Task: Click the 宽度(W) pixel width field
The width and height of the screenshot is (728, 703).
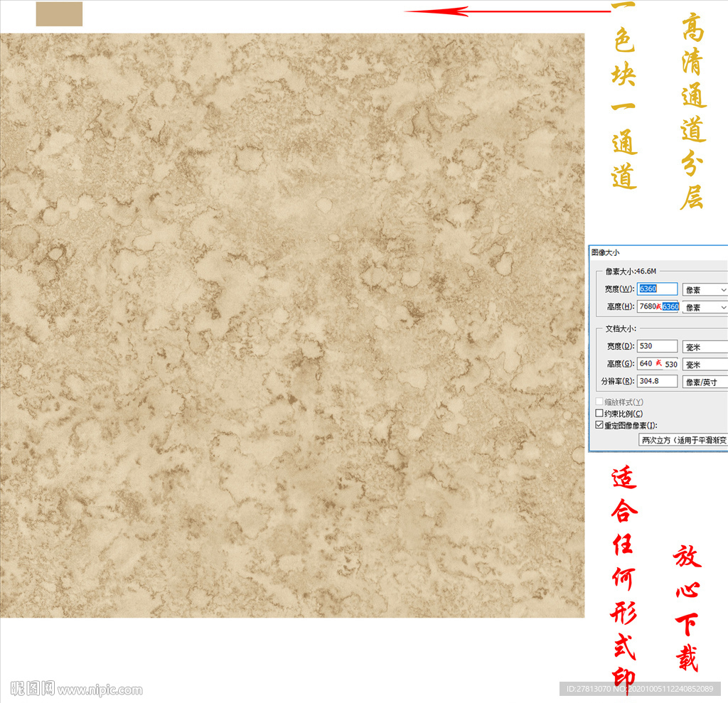Action: [x=657, y=289]
